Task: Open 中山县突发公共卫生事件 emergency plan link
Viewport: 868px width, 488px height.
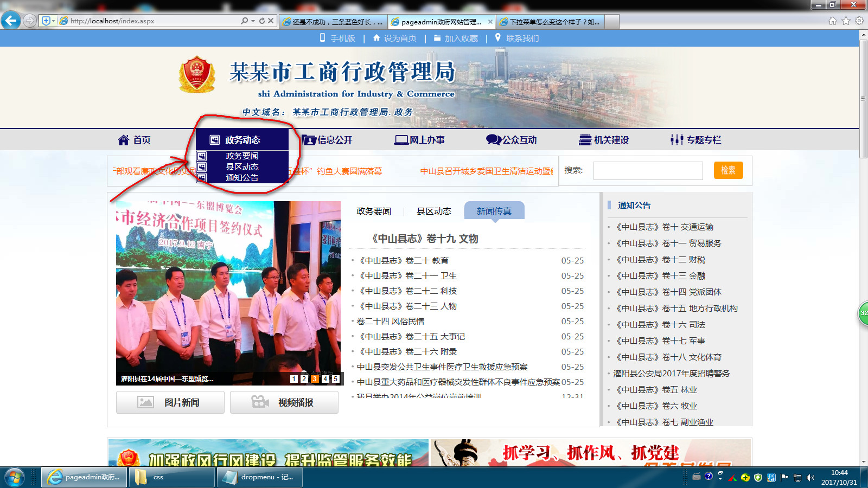Action: 442,367
